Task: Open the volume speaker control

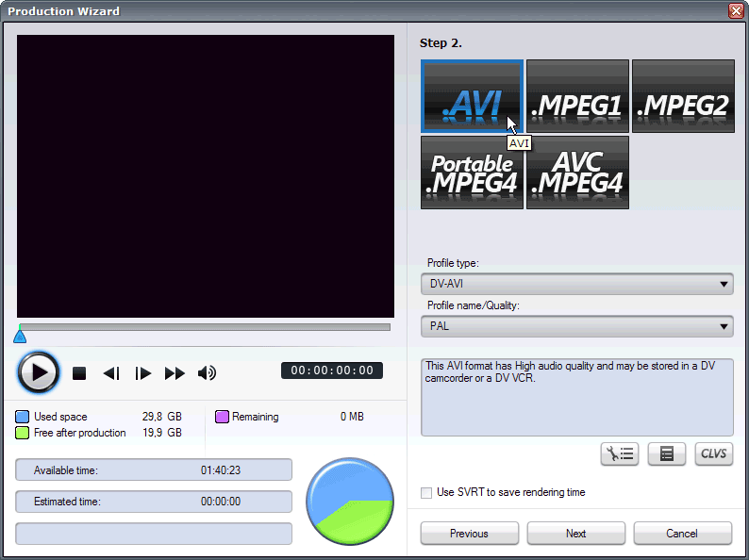Action: (207, 372)
